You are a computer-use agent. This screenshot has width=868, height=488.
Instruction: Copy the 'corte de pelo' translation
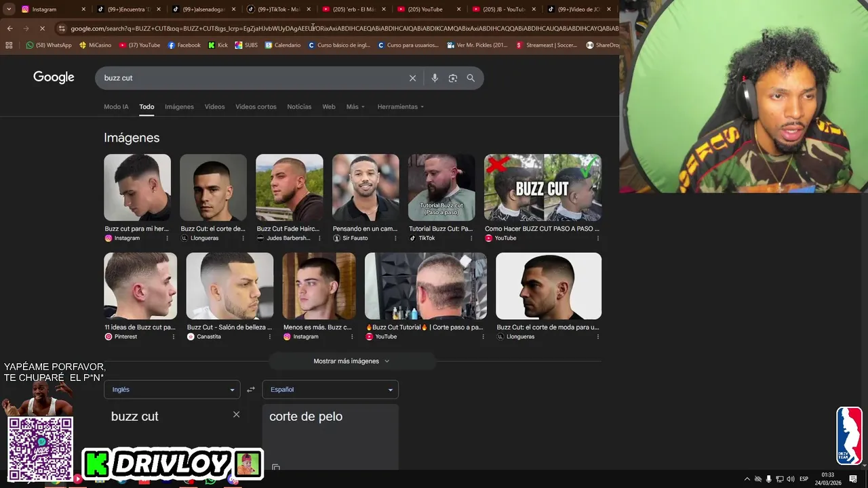point(276,467)
